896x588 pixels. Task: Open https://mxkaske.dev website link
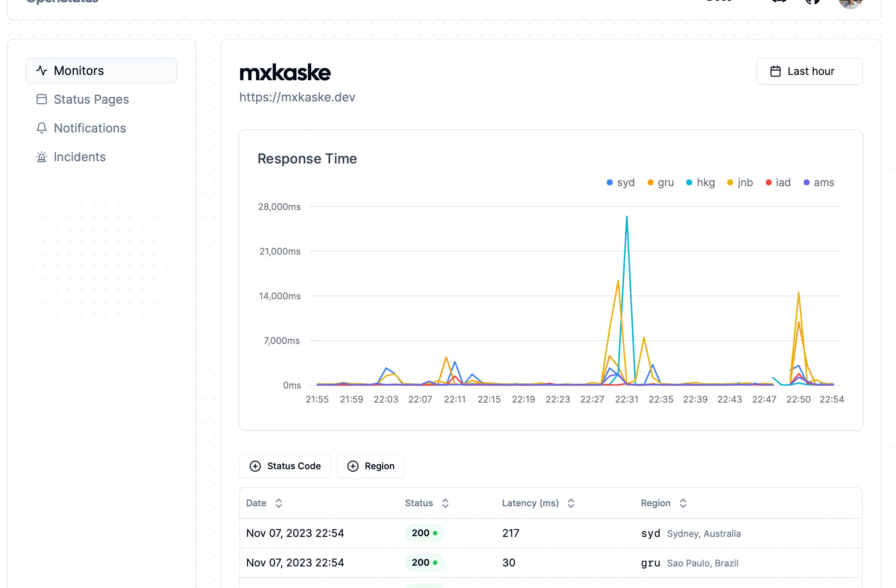[297, 97]
